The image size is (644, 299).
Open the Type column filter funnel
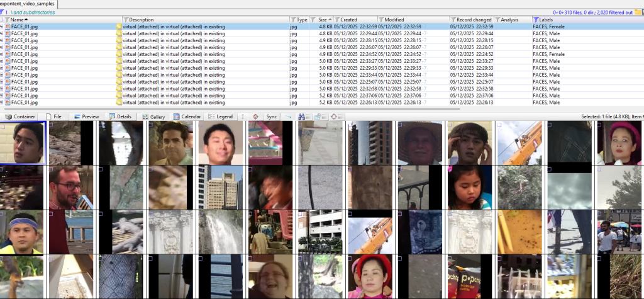293,20
